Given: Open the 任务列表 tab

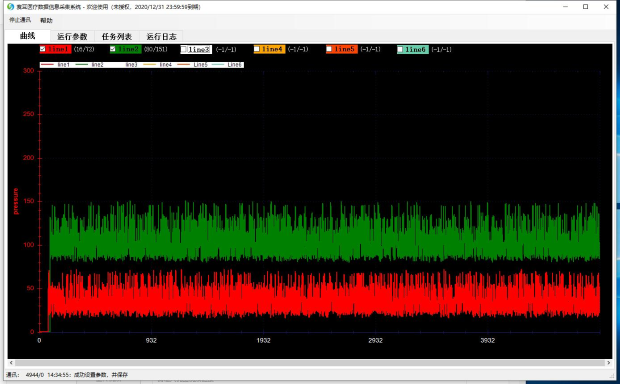Looking at the screenshot, I should [117, 36].
